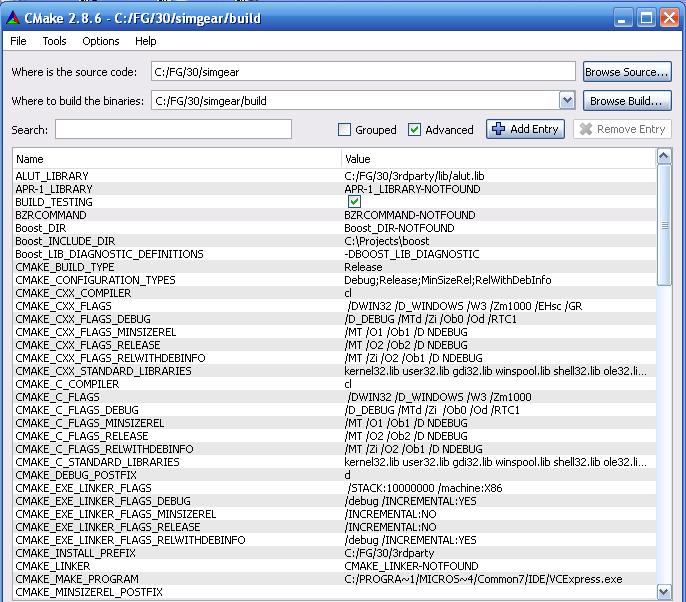Sort by the Name column header

pos(176,158)
